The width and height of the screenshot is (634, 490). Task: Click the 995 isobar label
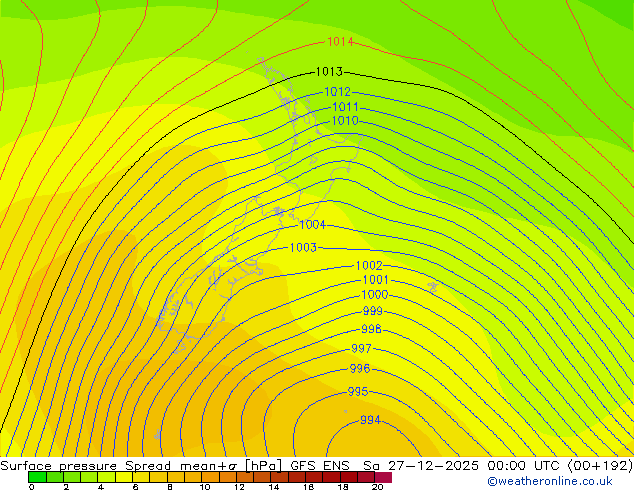tap(358, 392)
